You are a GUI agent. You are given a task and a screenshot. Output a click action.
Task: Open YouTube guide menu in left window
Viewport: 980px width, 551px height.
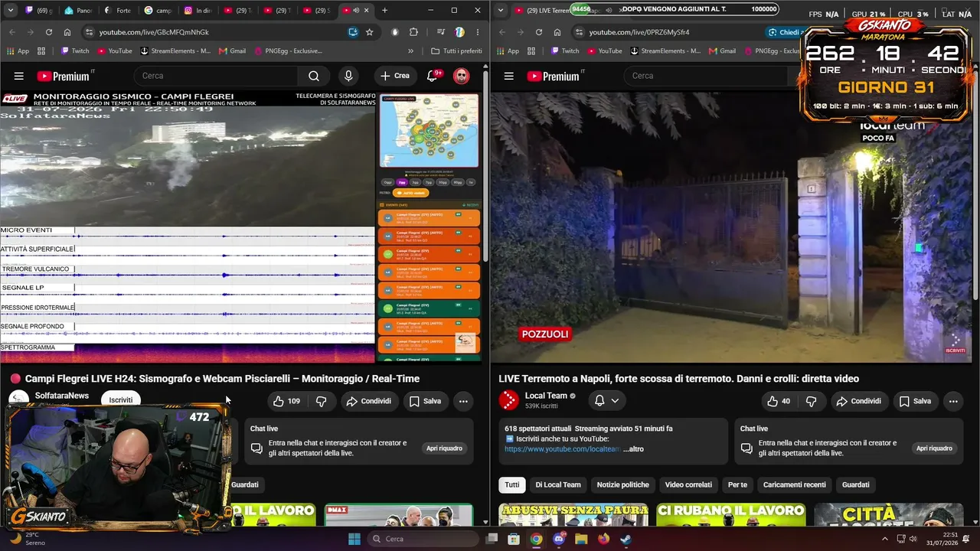pyautogui.click(x=19, y=76)
